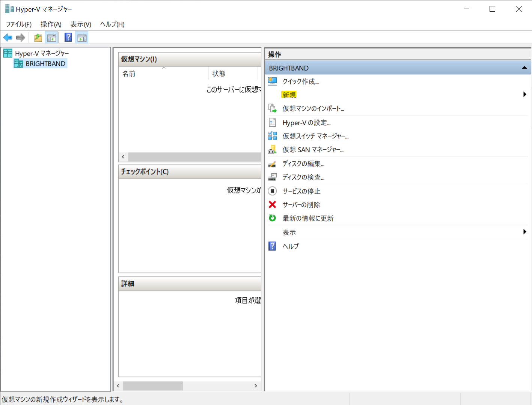
Task: Open ディスクの検査... action
Action: point(303,177)
